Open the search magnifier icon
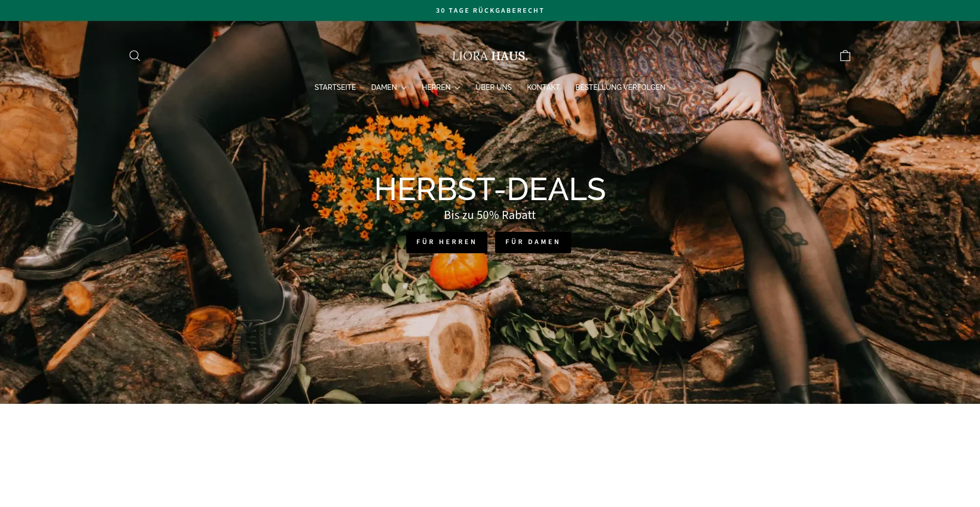980x507 pixels. 134,56
